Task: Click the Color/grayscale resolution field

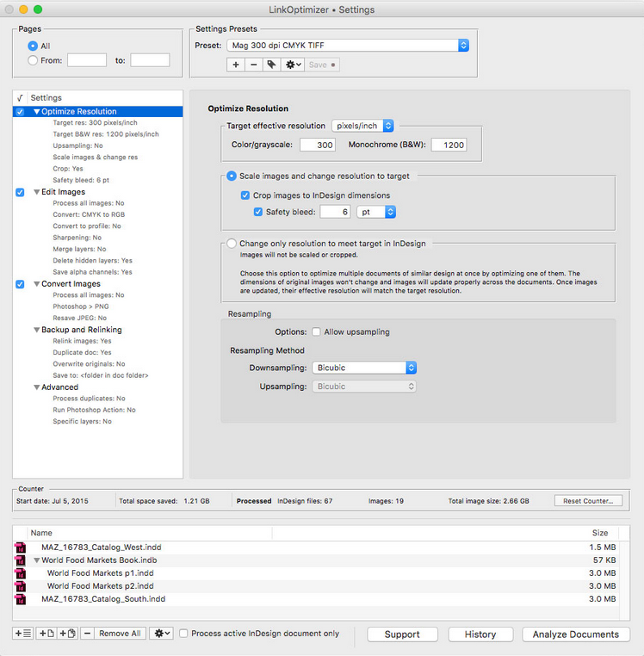Action: (318, 145)
